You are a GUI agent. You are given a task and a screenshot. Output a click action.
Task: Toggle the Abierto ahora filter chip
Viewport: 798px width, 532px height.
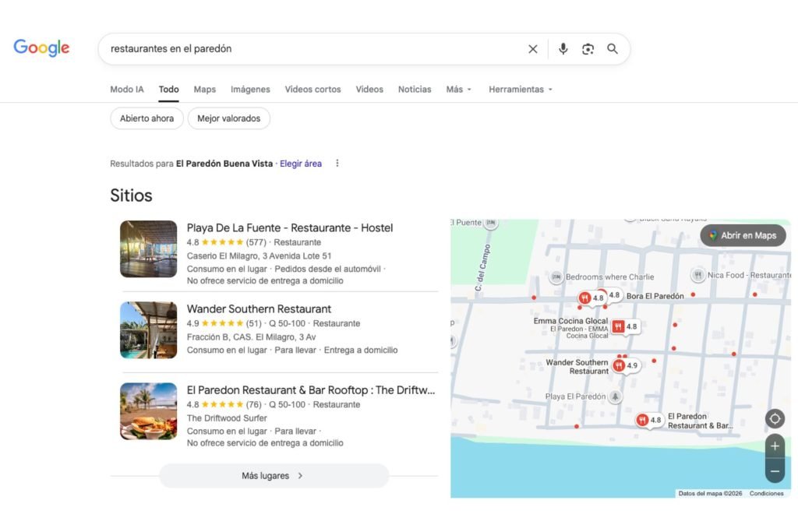[147, 118]
